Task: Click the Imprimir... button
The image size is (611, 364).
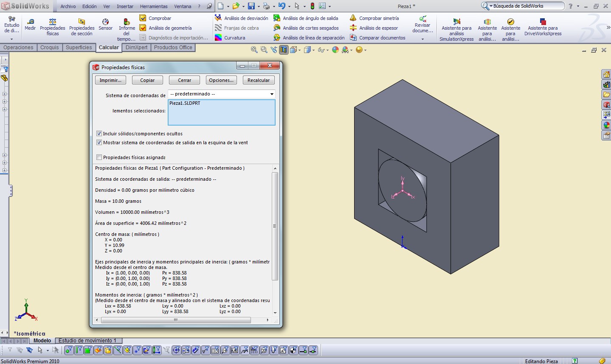Action: (x=110, y=80)
